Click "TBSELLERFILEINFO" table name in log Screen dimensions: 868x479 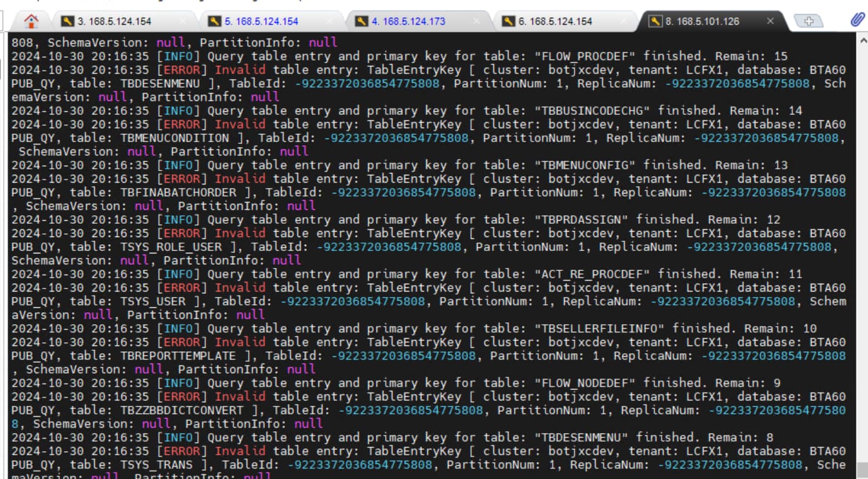[600, 328]
